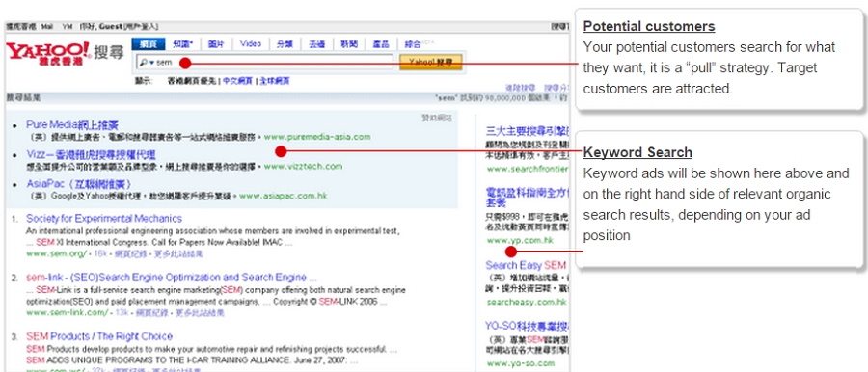
Task: Click the www.searchfrontier sidebar URL
Action: pyautogui.click(x=527, y=169)
